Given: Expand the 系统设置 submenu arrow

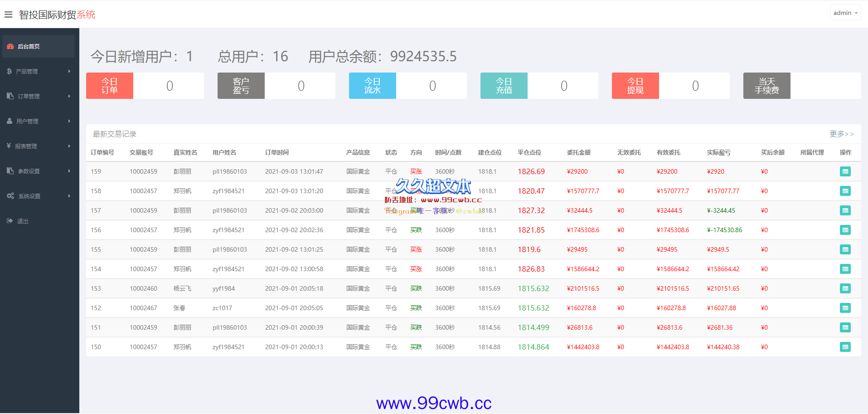Looking at the screenshot, I should click(69, 196).
